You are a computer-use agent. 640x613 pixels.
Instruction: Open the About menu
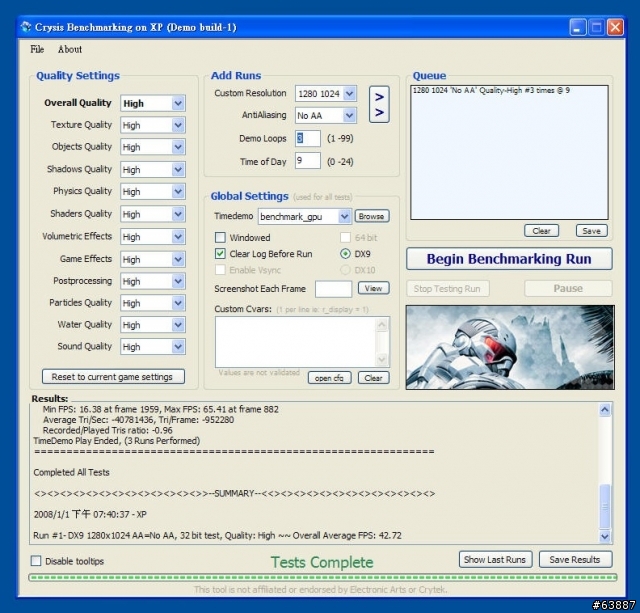pos(70,49)
